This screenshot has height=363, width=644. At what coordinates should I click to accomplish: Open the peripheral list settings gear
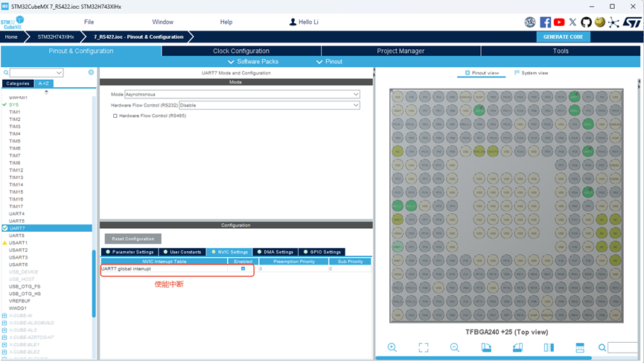(x=91, y=72)
